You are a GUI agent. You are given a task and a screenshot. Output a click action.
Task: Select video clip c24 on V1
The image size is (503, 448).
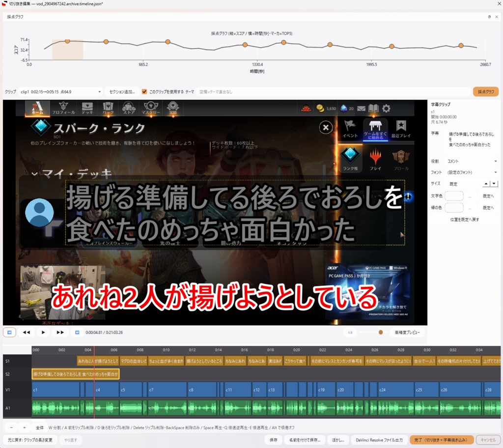pos(396,390)
